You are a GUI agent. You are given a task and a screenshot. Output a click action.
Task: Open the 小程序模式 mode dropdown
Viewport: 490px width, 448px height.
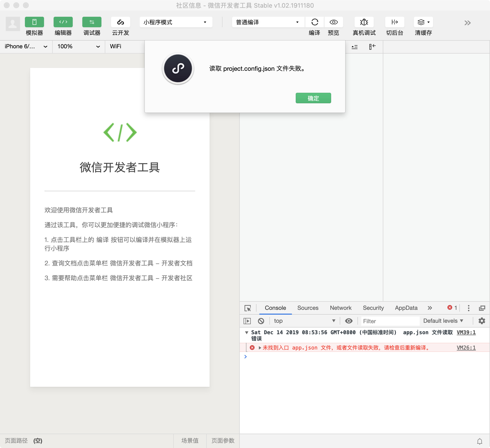[x=176, y=22]
